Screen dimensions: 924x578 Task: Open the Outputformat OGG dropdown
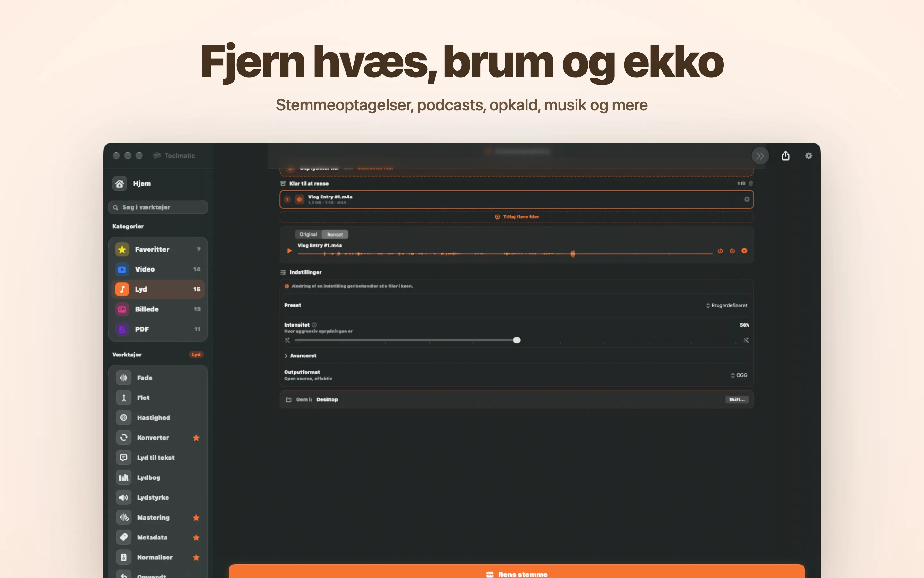pyautogui.click(x=739, y=375)
